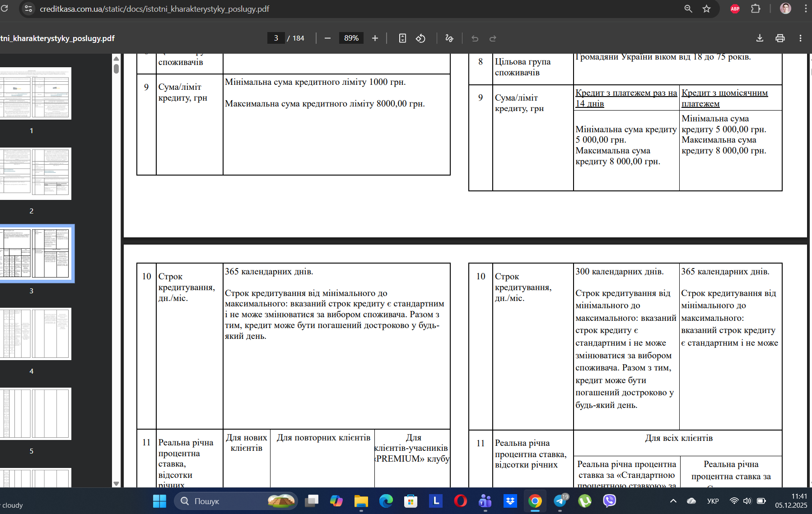
Task: Click the battery status tray icon
Action: pyautogui.click(x=761, y=501)
